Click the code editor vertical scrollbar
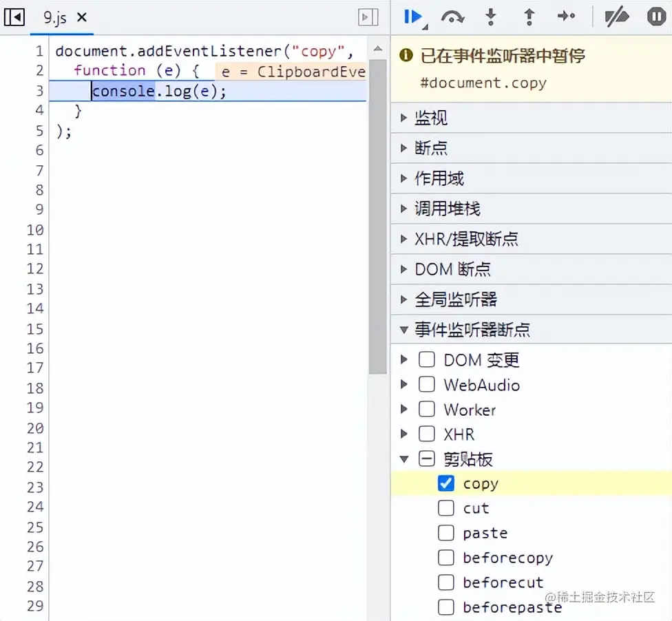The width and height of the screenshot is (672, 621). (x=377, y=217)
